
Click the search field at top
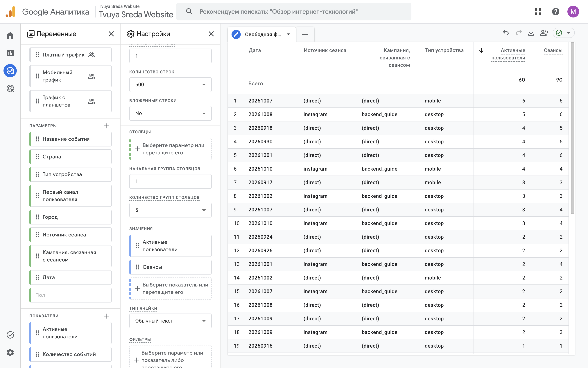294,12
